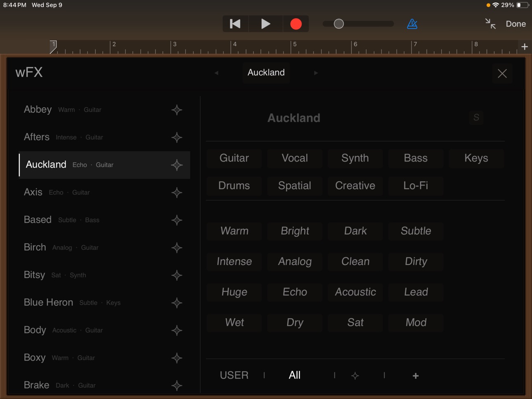The width and height of the screenshot is (532, 399).
Task: Open the Auckland preset name dropdown in header
Action: (x=266, y=73)
